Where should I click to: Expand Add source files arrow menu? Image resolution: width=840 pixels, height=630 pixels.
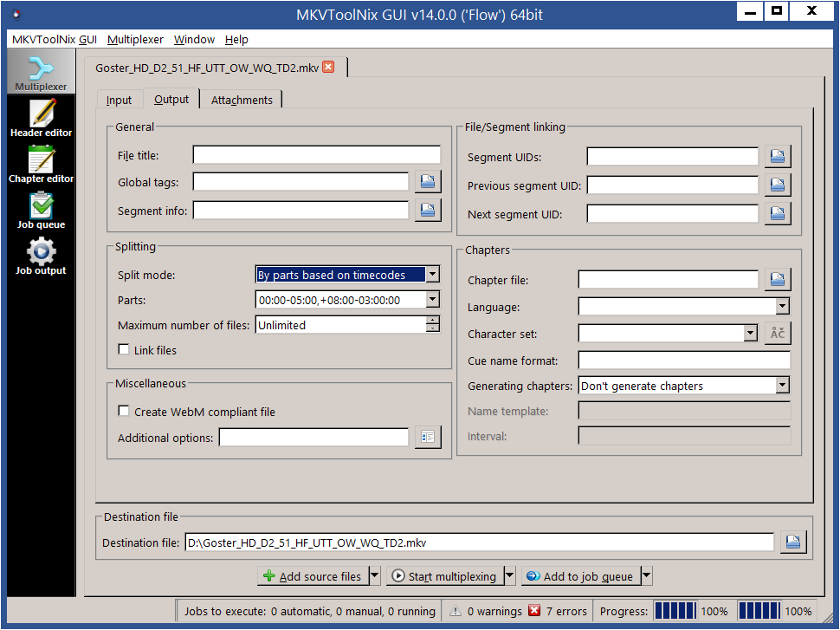(375, 576)
